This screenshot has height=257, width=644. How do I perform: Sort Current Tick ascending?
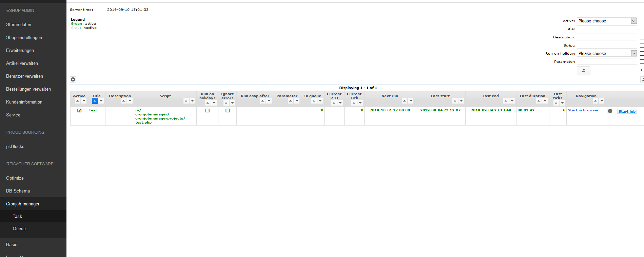click(354, 103)
